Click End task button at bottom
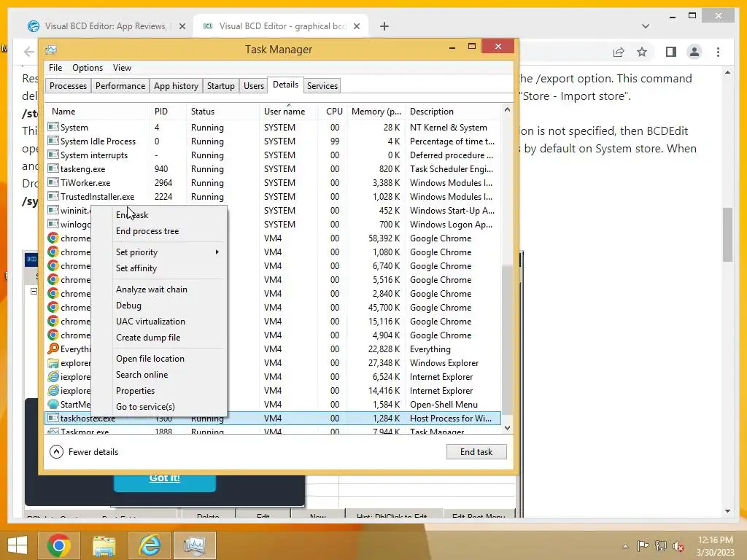 [x=476, y=452]
